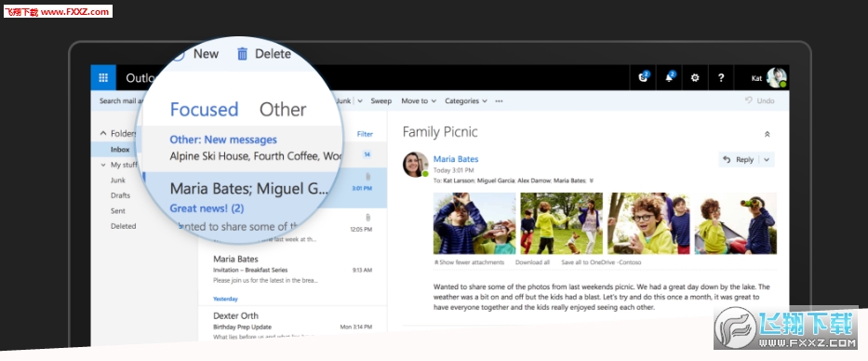868x361 pixels.
Task: Click the Reply button
Action: point(740,159)
